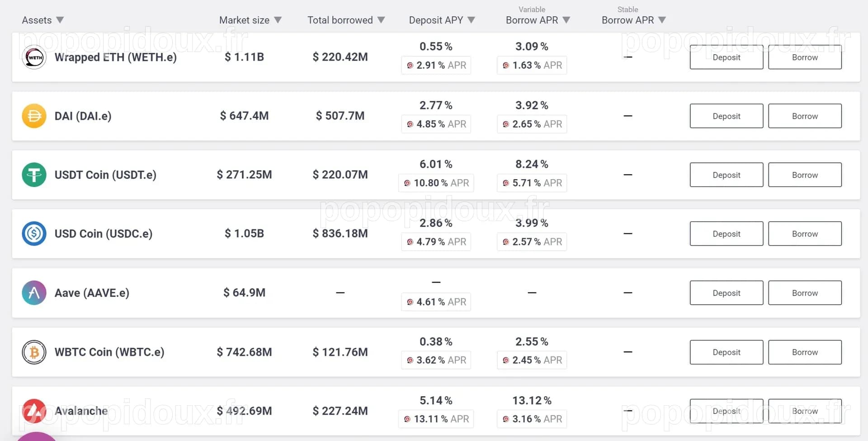Screen dimensions: 868x441
Task: Deposit DAI (DAI.e)
Action: point(726,116)
